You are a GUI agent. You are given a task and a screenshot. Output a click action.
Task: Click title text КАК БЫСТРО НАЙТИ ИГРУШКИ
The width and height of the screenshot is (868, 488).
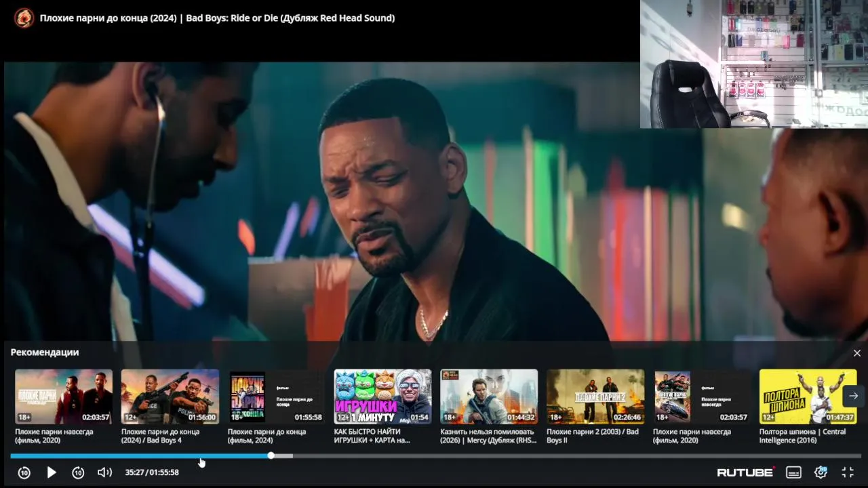click(x=373, y=436)
